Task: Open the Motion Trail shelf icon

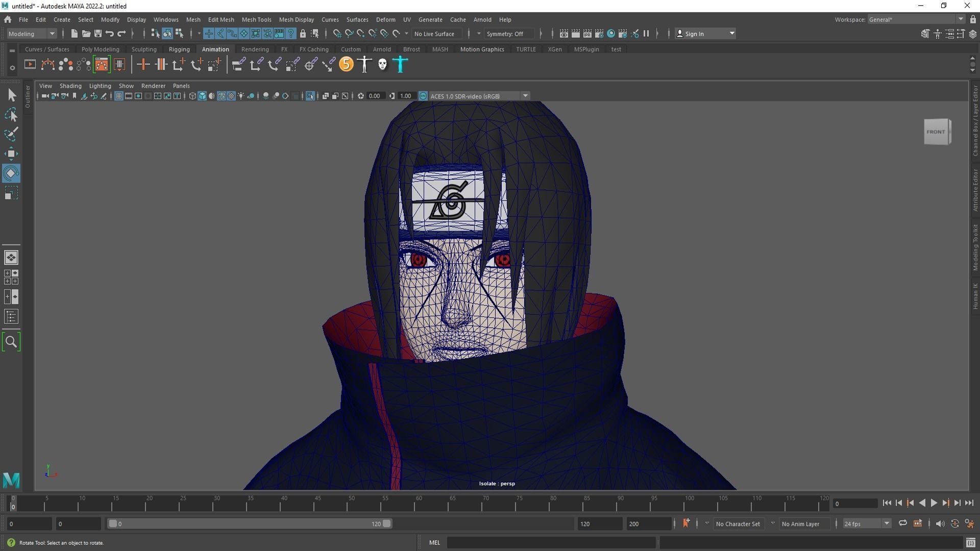Action: pos(48,65)
